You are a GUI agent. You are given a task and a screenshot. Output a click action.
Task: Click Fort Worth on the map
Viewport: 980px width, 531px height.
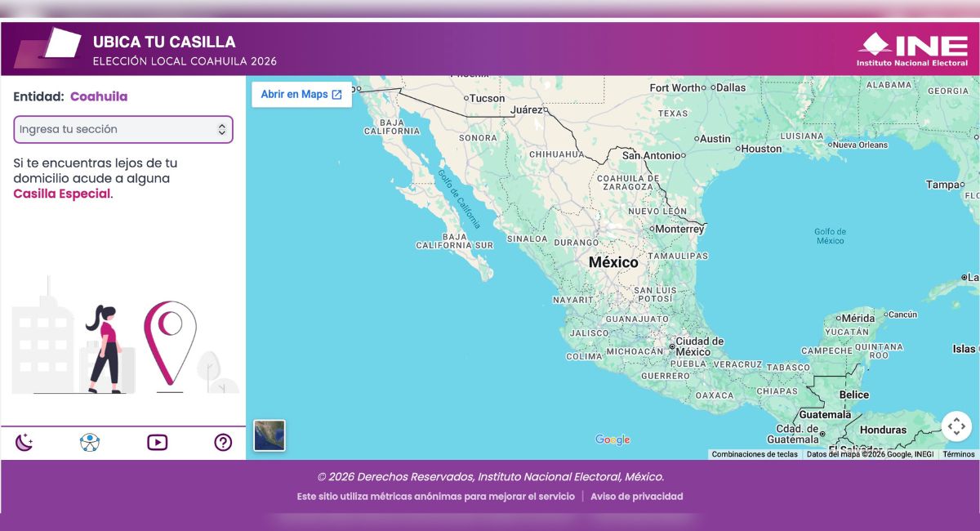(x=675, y=87)
